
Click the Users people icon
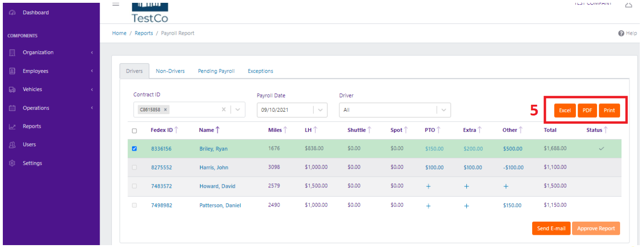[x=13, y=145]
